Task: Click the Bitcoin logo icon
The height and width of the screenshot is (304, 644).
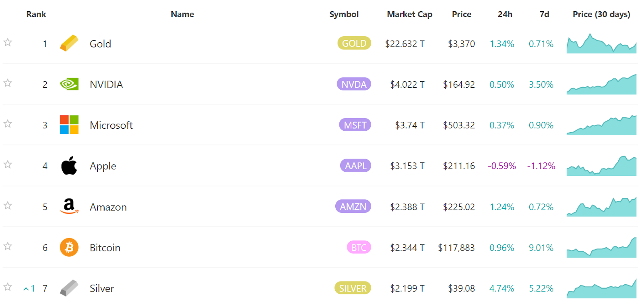Action: (x=69, y=247)
